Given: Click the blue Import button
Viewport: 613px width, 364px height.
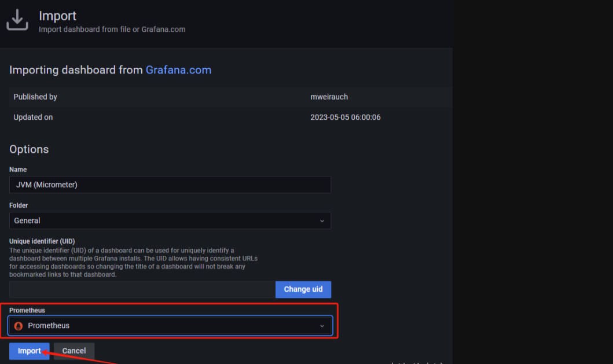Looking at the screenshot, I should (30, 351).
